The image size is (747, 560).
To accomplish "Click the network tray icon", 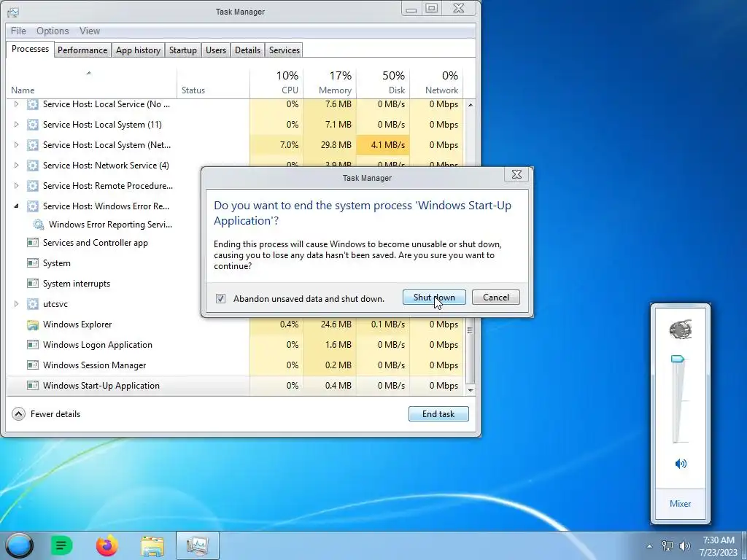I will (x=667, y=546).
